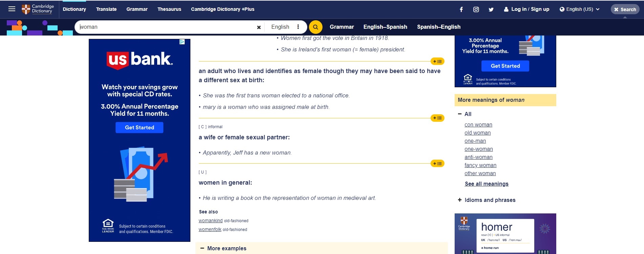Clear the search box with the X
This screenshot has height=254, width=644.
point(259,27)
